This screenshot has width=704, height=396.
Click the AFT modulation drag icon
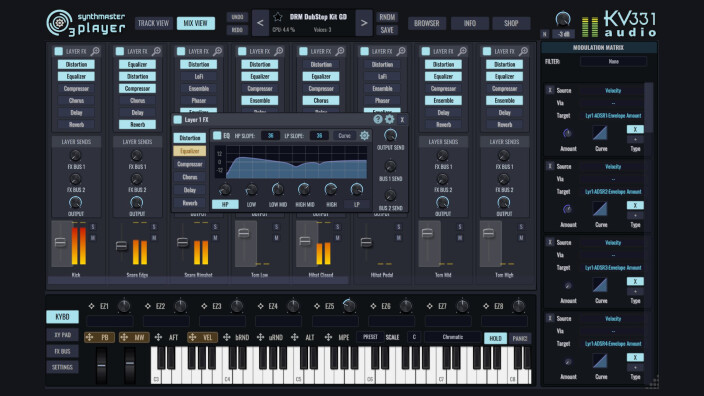pos(158,337)
